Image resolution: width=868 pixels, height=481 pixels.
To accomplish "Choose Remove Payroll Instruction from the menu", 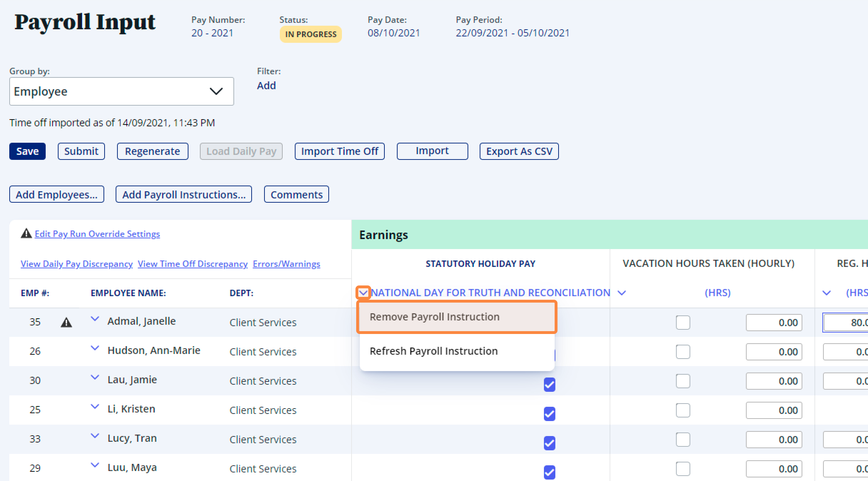I will [x=457, y=317].
